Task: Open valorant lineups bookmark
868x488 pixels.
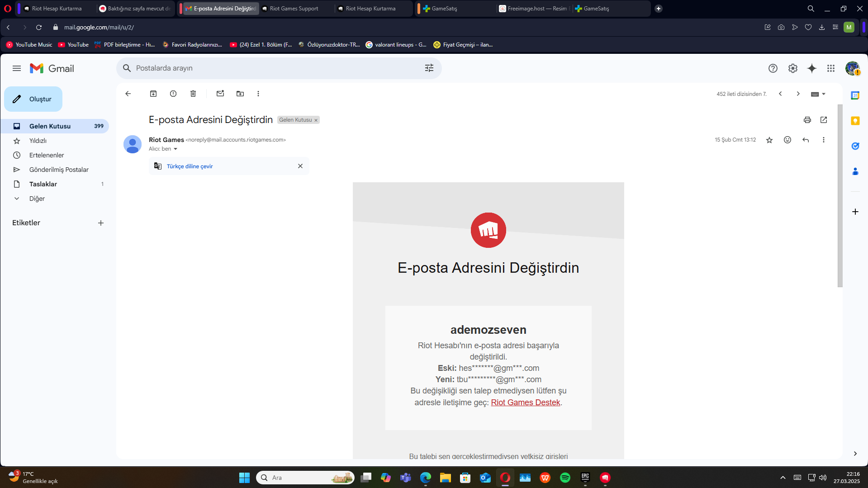Action: point(396,45)
